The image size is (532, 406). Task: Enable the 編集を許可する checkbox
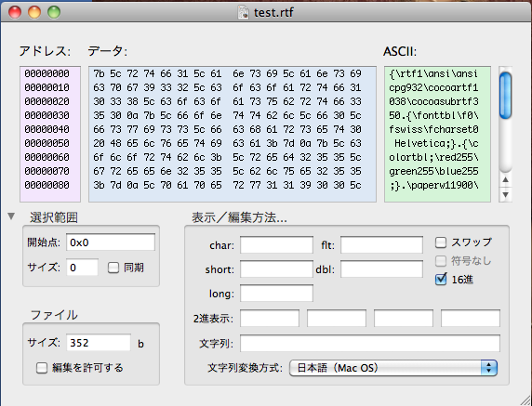tap(42, 368)
